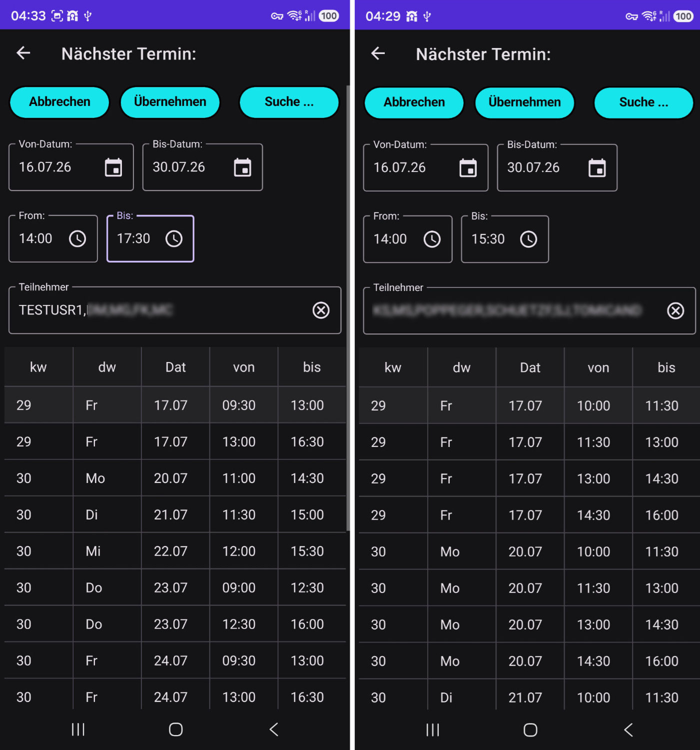This screenshot has width=700, height=750.
Task: Start search with left Suche ... button
Action: pyautogui.click(x=289, y=102)
